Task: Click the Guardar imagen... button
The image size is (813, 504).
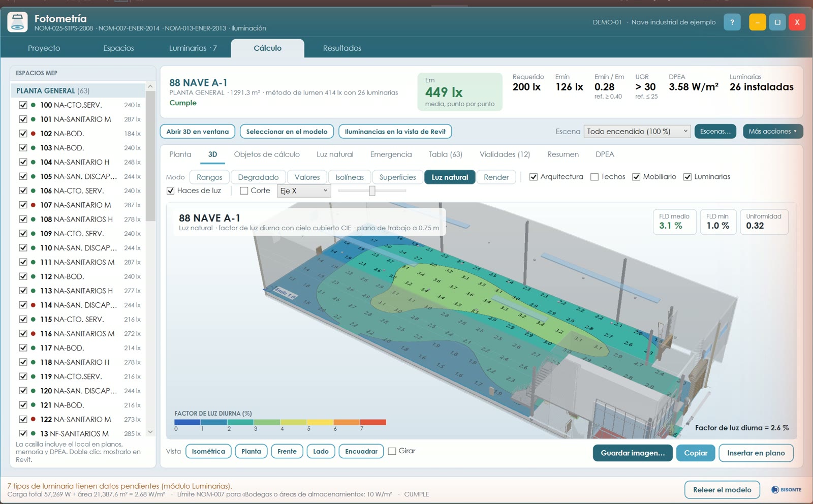Action: click(x=633, y=453)
